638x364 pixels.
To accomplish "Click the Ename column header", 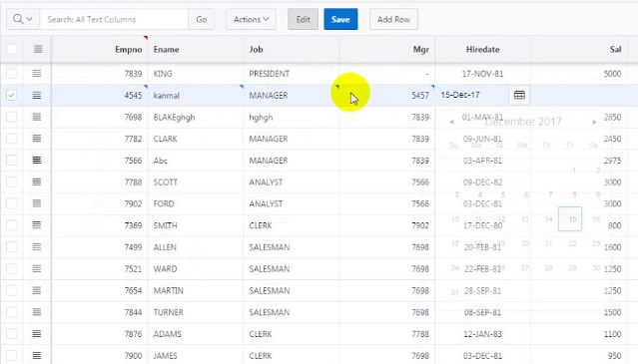I will (166, 49).
